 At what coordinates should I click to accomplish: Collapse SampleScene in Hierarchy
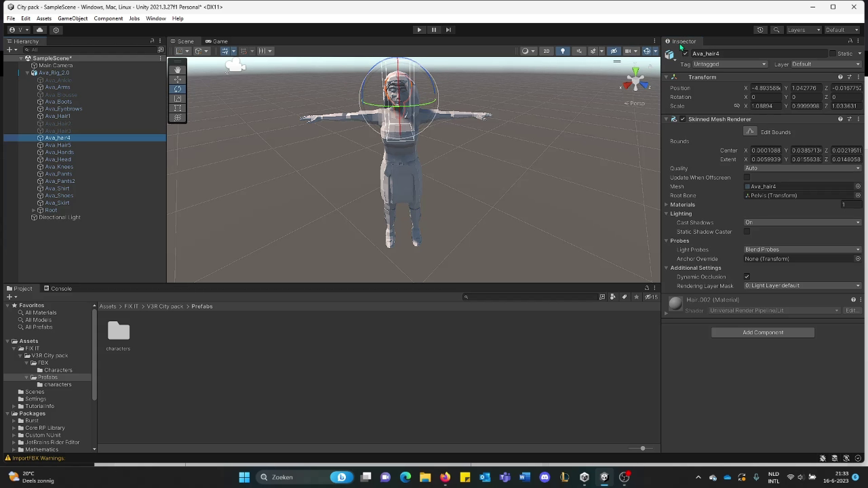[21, 58]
